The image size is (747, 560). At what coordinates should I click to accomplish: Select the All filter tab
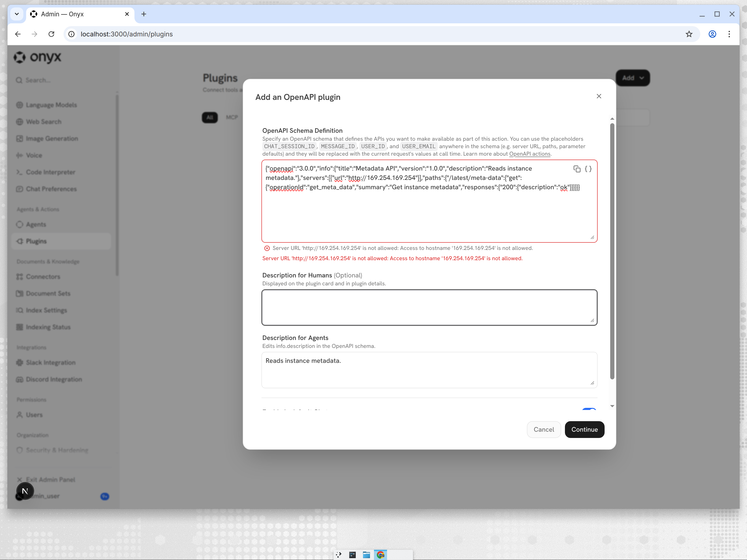coord(210,117)
